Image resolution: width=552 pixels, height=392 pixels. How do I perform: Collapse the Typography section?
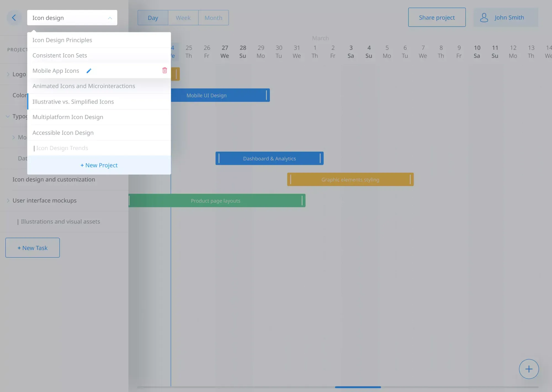tap(7, 116)
